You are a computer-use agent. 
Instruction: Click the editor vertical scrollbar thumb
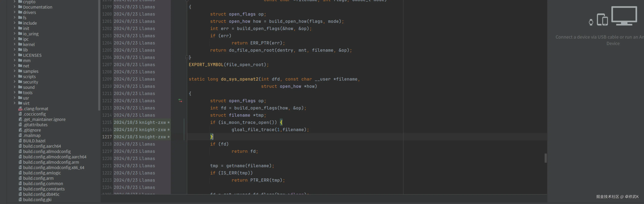coord(546,158)
